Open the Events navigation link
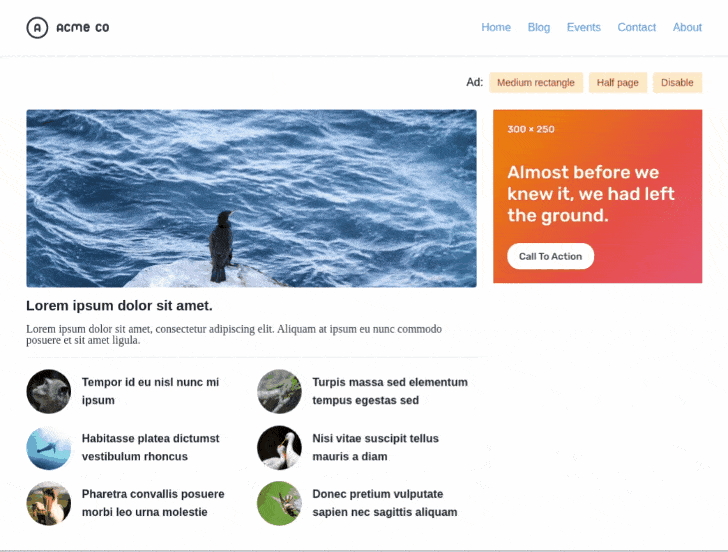Image resolution: width=728 pixels, height=552 pixels. coord(584,27)
